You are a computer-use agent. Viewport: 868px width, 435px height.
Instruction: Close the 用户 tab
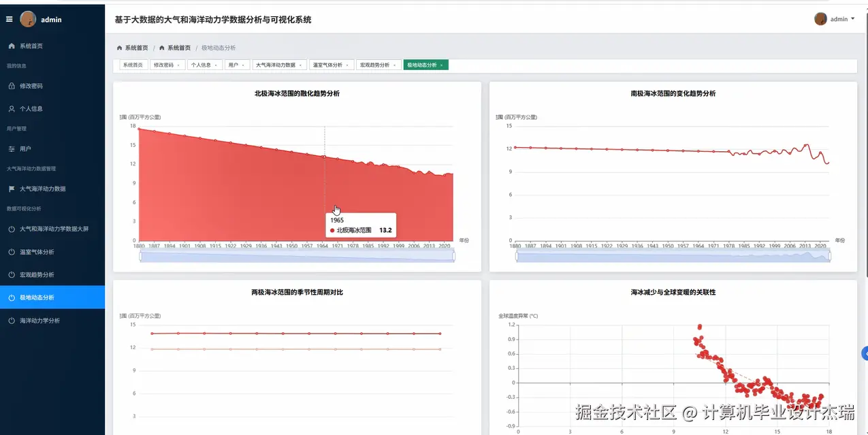[244, 65]
